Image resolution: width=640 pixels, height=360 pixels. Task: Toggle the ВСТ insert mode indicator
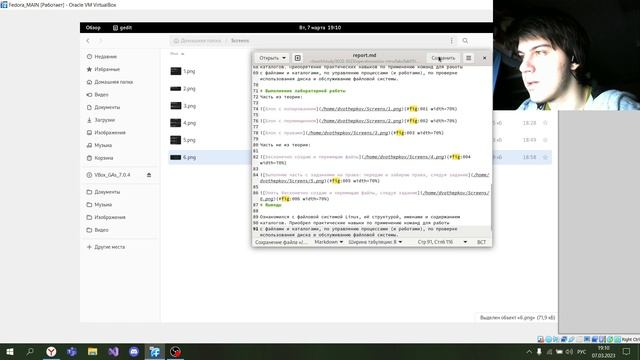tap(482, 242)
